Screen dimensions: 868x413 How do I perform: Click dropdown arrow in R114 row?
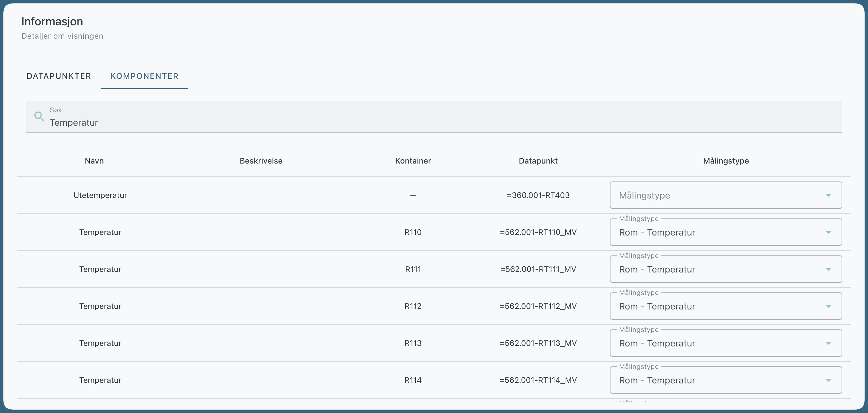[x=828, y=380]
